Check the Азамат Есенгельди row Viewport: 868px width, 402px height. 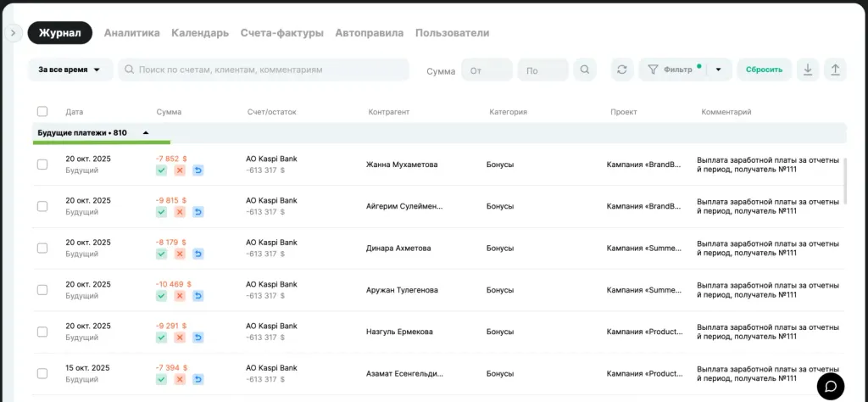pos(42,373)
